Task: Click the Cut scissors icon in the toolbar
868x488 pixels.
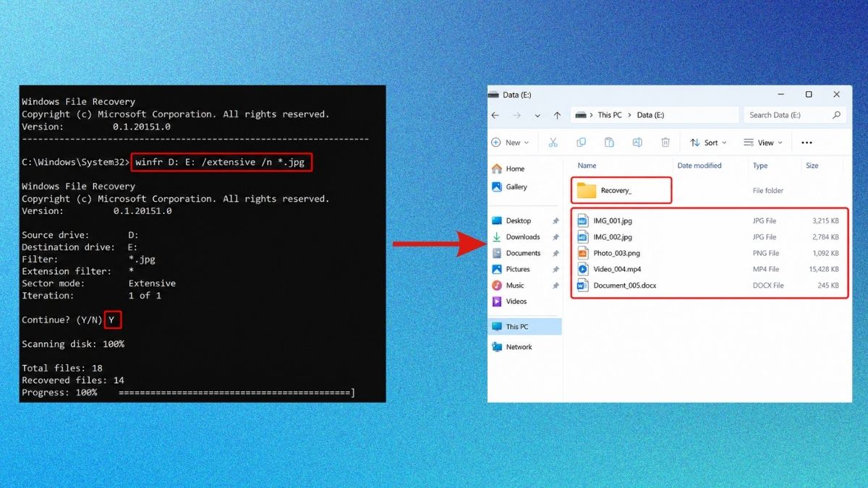Action: tap(553, 142)
